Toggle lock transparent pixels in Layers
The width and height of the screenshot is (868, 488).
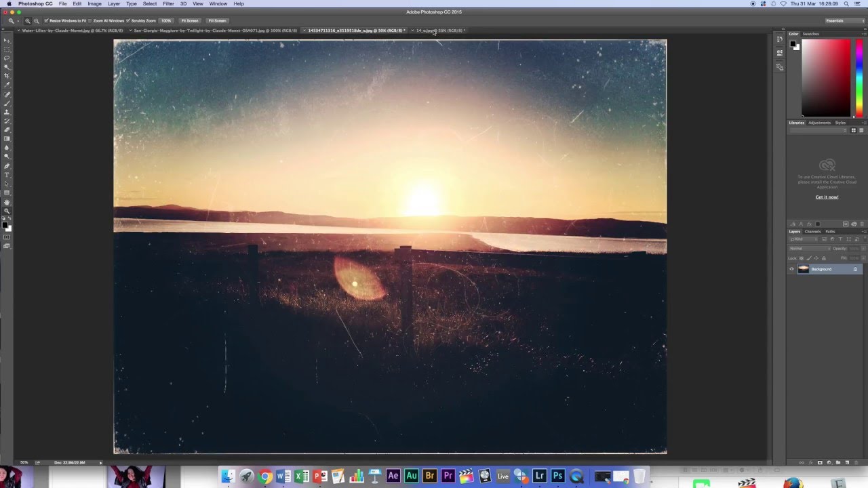click(x=802, y=258)
